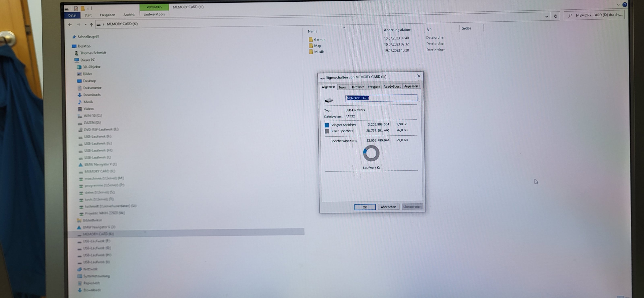Switch to the Hardware tab
This screenshot has height=298, width=644.
tap(357, 87)
